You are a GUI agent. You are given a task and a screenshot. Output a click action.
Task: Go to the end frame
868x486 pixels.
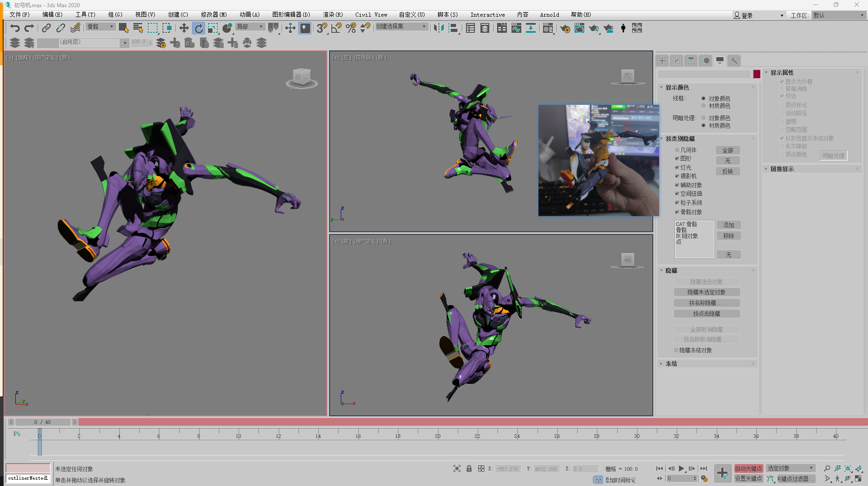pos(704,468)
